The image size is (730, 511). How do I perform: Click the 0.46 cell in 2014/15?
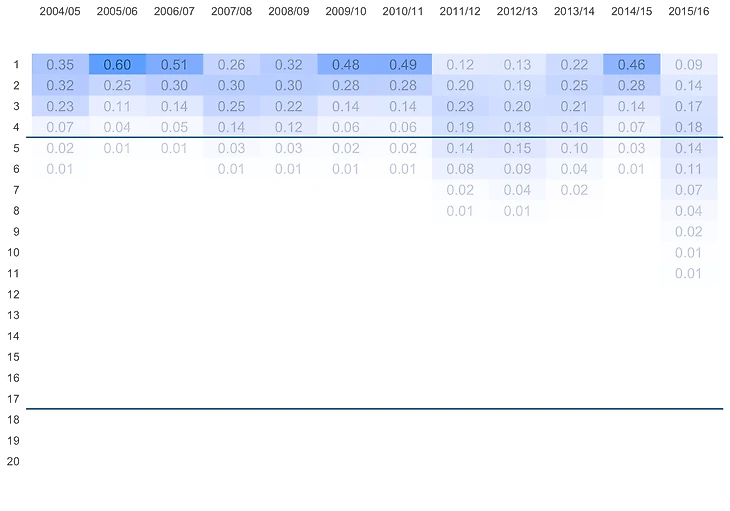(632, 65)
